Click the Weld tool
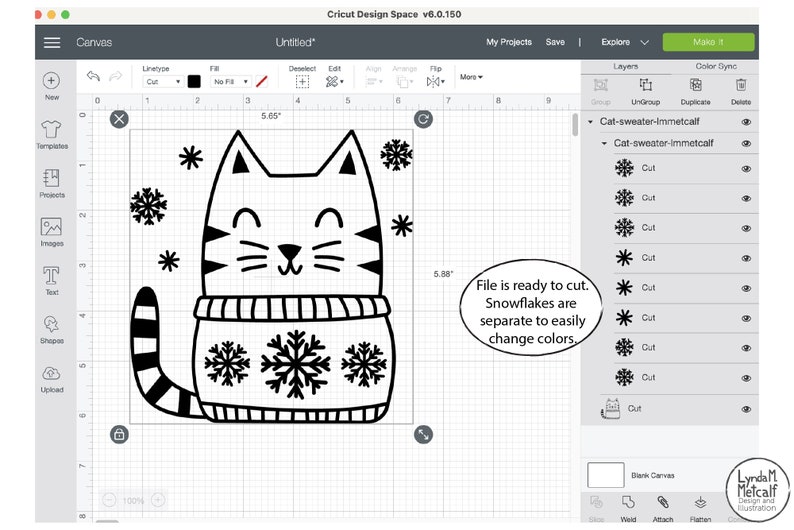The width and height of the screenshot is (794, 530). coord(628,508)
